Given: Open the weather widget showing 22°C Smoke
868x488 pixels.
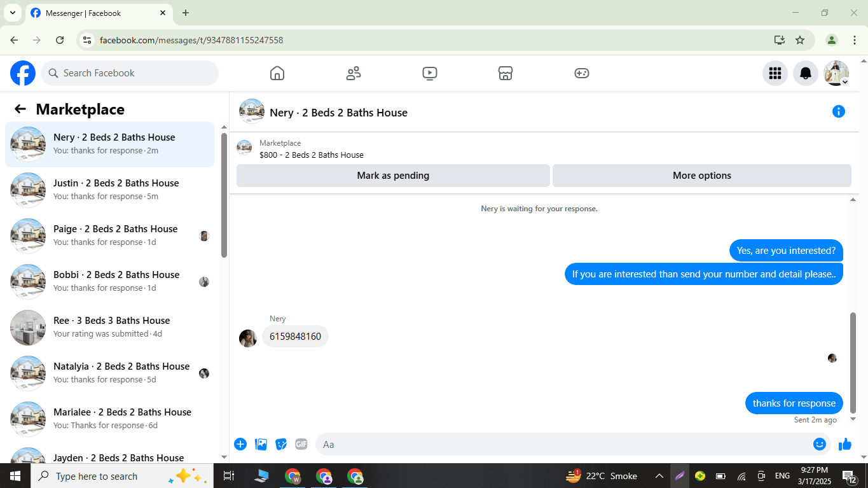Looking at the screenshot, I should [601, 476].
